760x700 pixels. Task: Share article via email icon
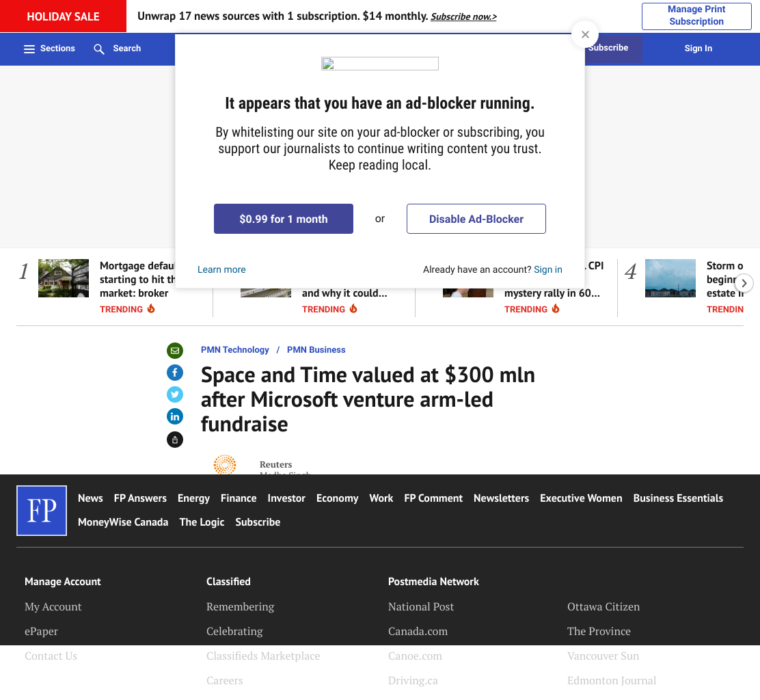[x=175, y=351]
